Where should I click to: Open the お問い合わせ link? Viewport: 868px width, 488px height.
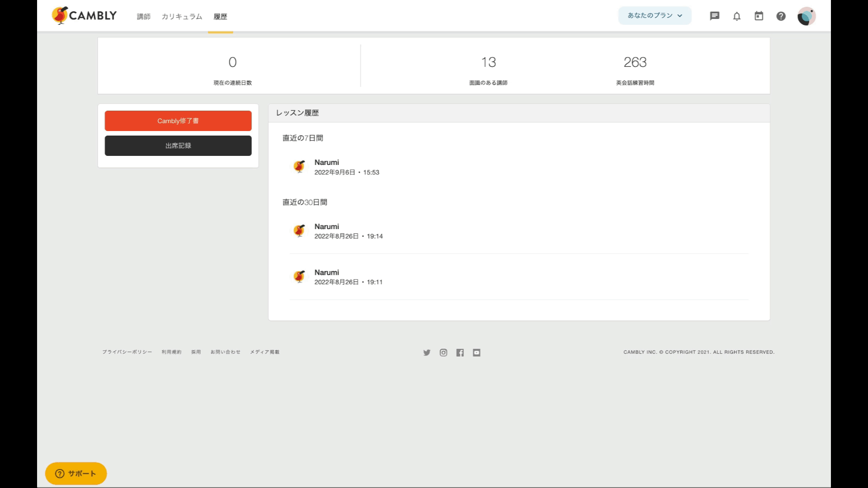click(x=226, y=352)
